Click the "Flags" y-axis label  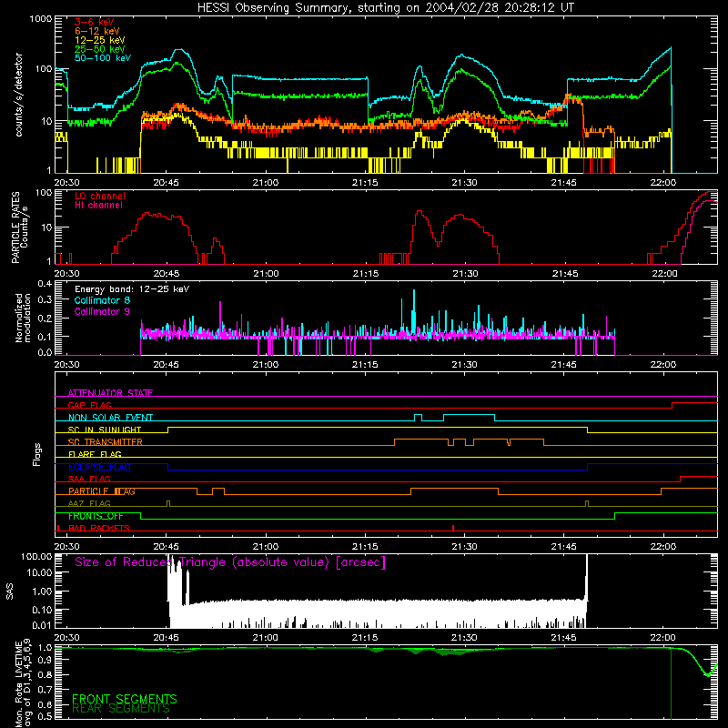pyautogui.click(x=37, y=454)
